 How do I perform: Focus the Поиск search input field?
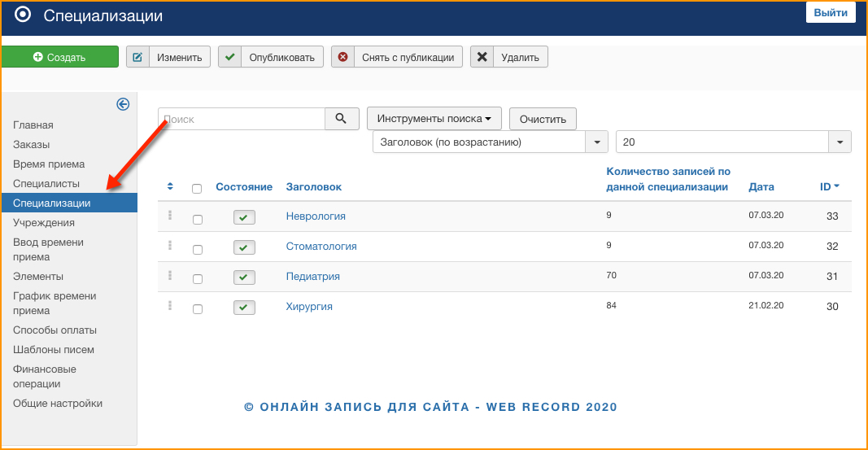click(x=242, y=119)
